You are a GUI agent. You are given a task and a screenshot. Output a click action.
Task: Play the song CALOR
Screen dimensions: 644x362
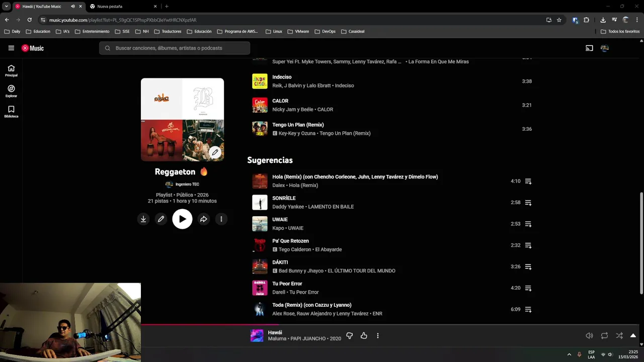260,105
